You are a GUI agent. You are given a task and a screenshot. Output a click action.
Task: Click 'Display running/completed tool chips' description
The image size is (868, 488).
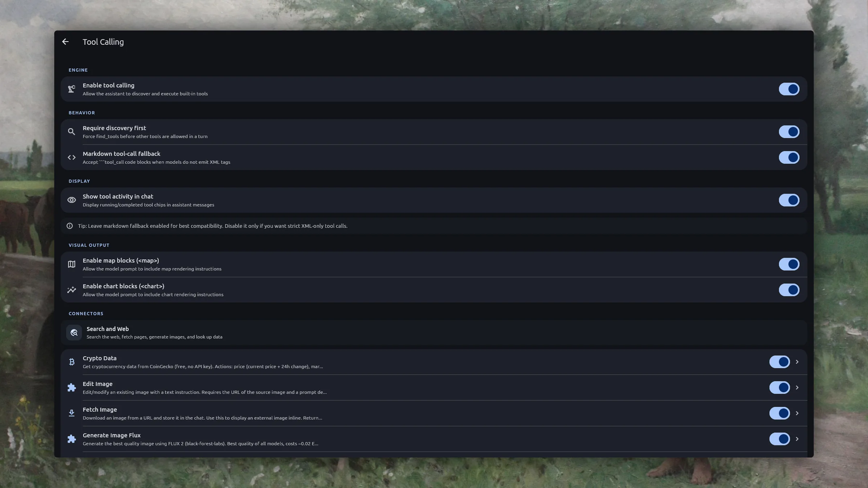(x=148, y=205)
